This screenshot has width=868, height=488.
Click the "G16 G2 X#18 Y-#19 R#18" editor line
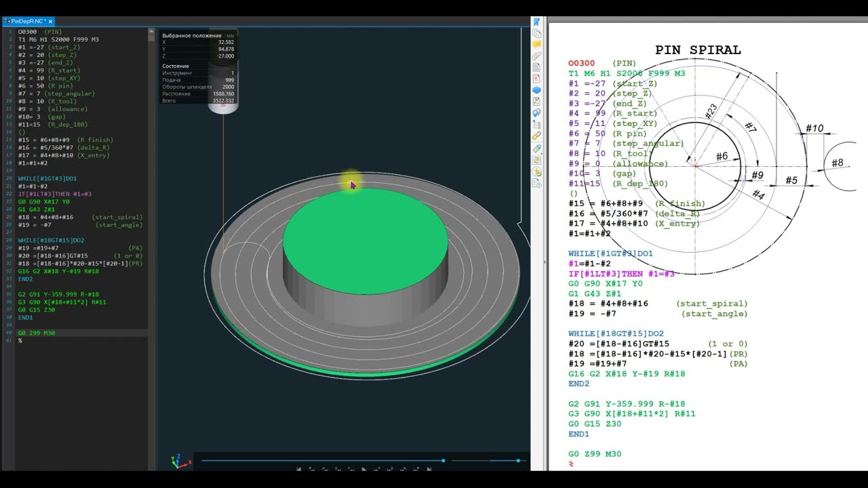tap(58, 271)
